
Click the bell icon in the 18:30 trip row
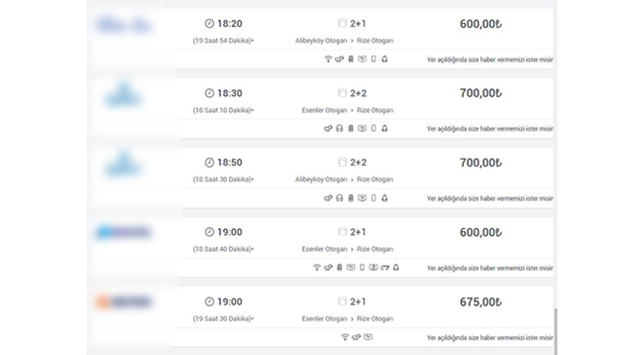tap(384, 128)
